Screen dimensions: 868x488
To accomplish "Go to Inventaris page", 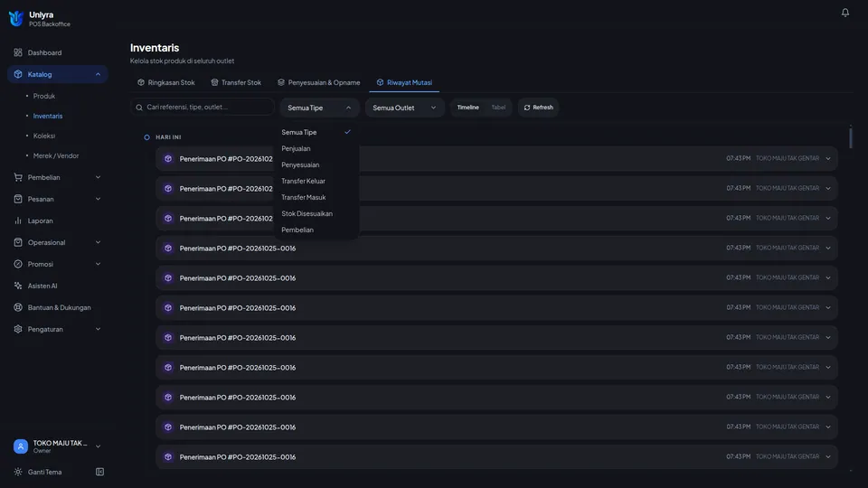I will point(48,116).
